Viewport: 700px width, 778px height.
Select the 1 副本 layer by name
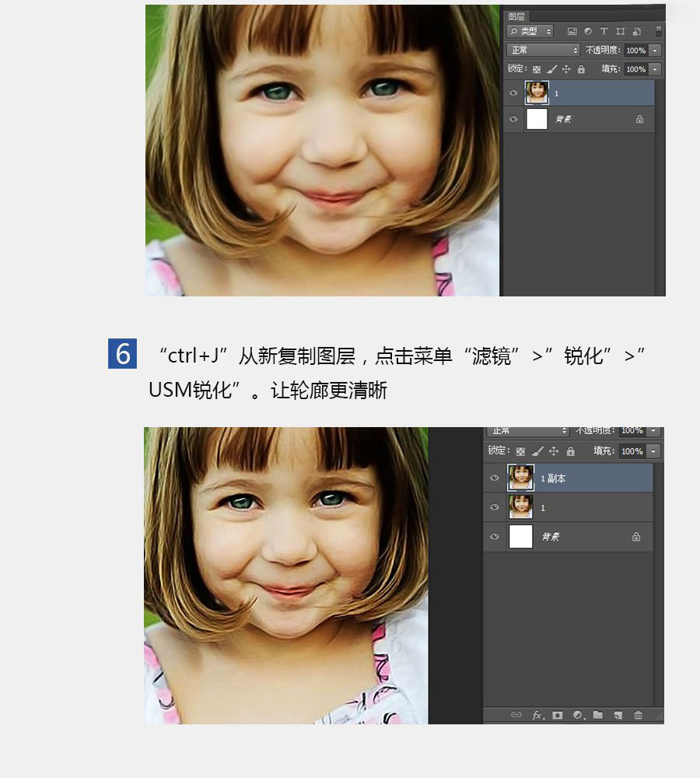(554, 478)
